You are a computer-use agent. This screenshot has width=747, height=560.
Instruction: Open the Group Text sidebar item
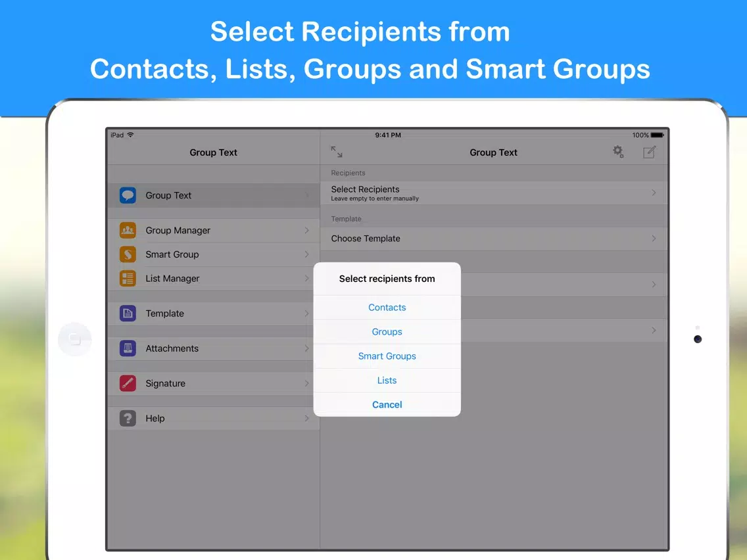point(214,195)
